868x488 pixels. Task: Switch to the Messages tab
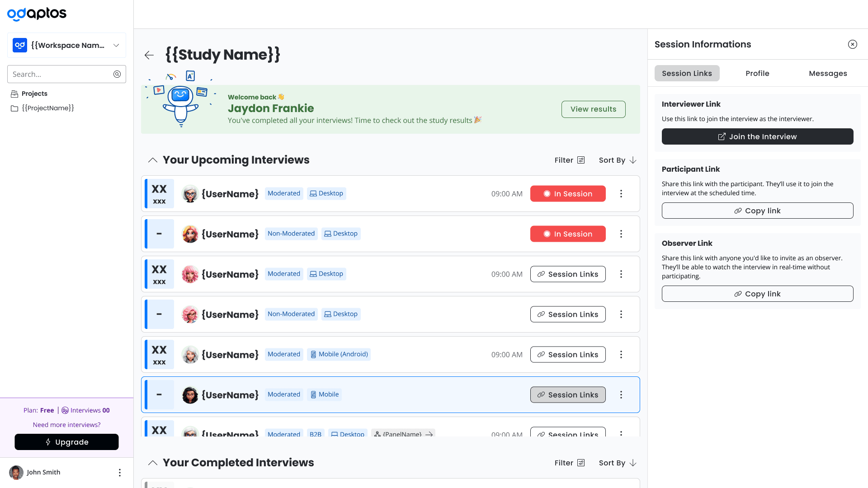[828, 73]
